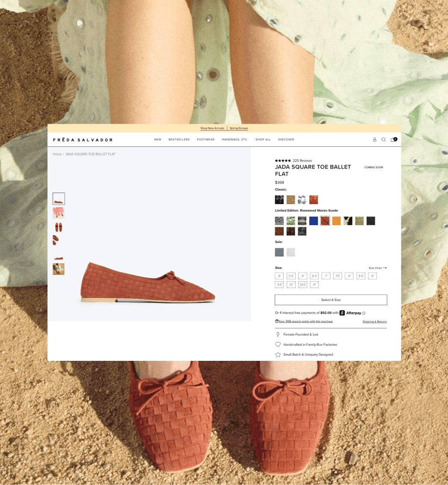Select the blue Limited Edition color swatch
The height and width of the screenshot is (485, 448).
(313, 220)
